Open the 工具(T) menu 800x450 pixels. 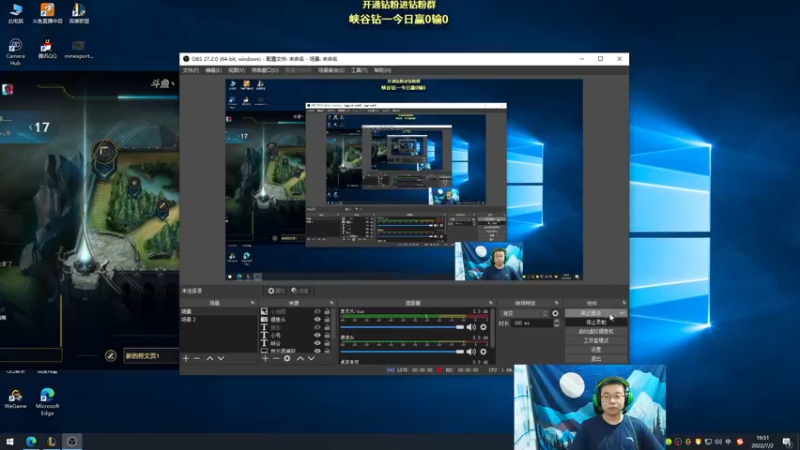359,70
